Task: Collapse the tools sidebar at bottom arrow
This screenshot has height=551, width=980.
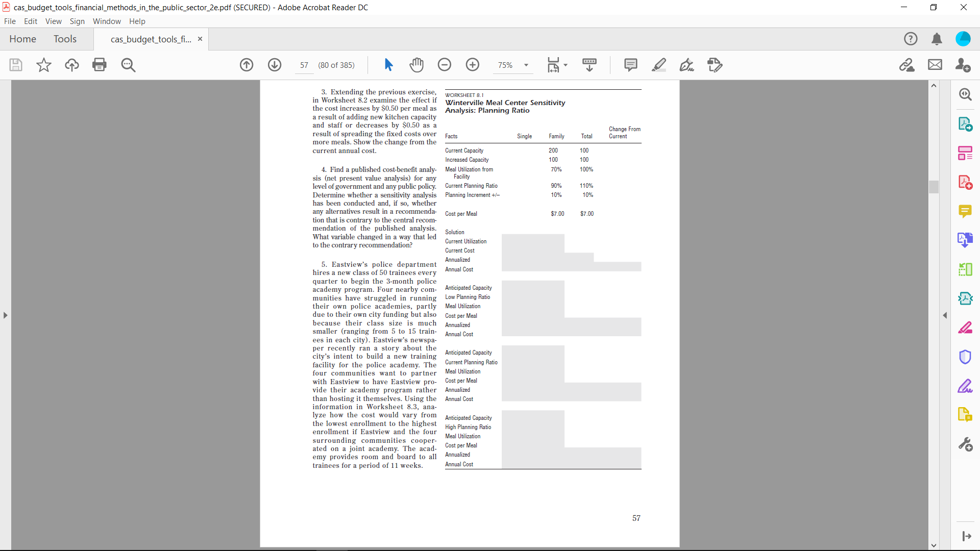Action: click(966, 536)
